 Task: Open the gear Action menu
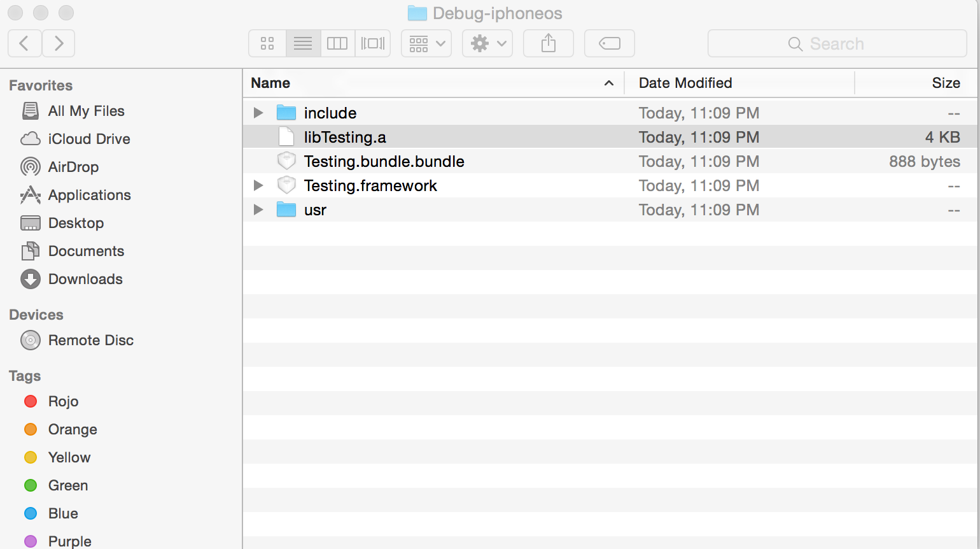tap(487, 43)
